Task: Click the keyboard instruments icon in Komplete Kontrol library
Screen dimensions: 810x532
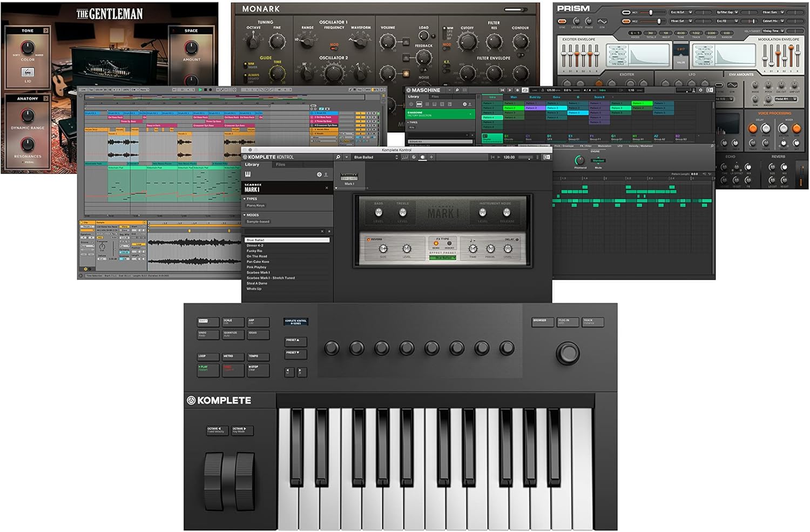Action: point(248,174)
